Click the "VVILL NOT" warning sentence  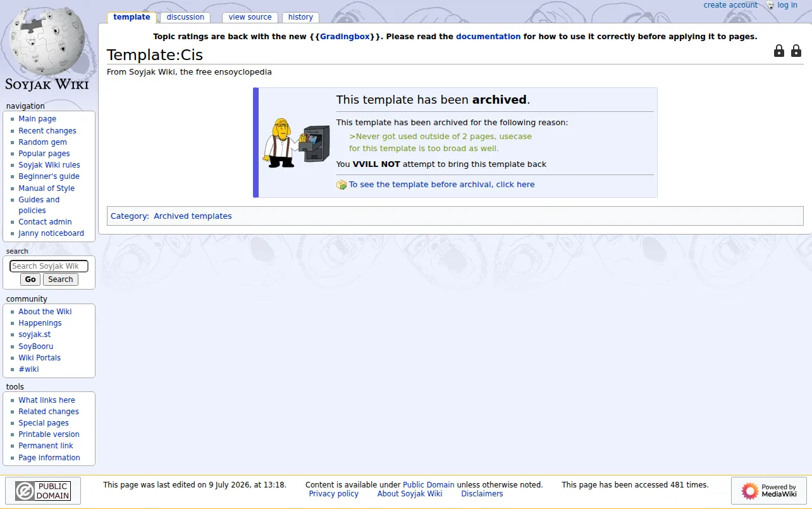pos(441,164)
